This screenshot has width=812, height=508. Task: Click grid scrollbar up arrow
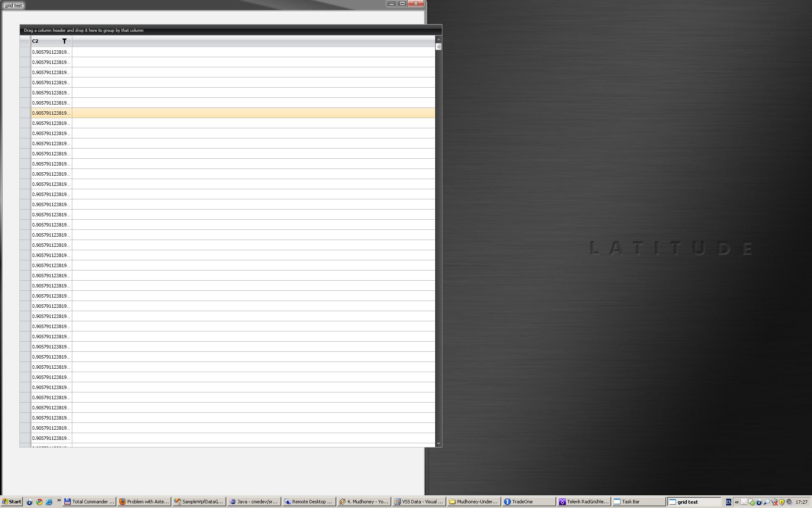pos(438,39)
